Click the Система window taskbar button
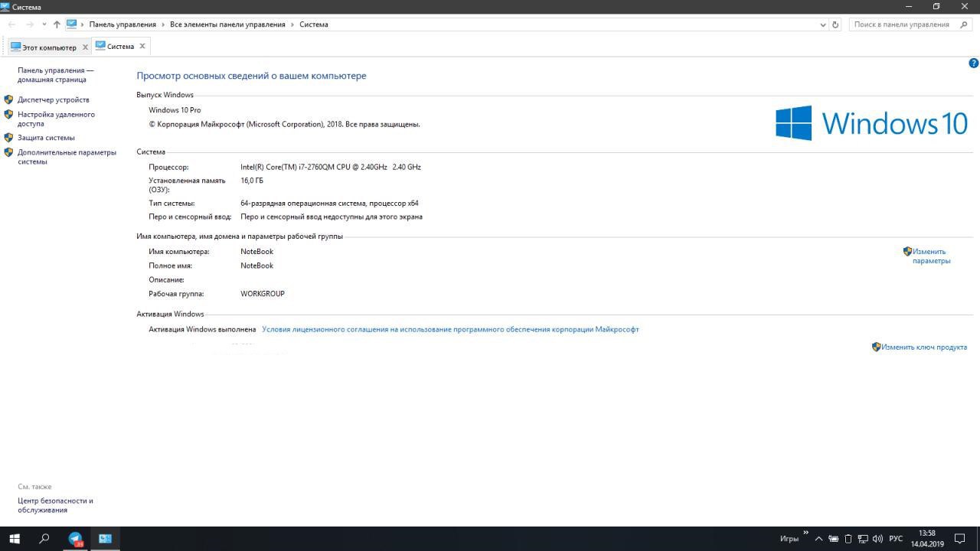This screenshot has height=551, width=980. (x=106, y=539)
